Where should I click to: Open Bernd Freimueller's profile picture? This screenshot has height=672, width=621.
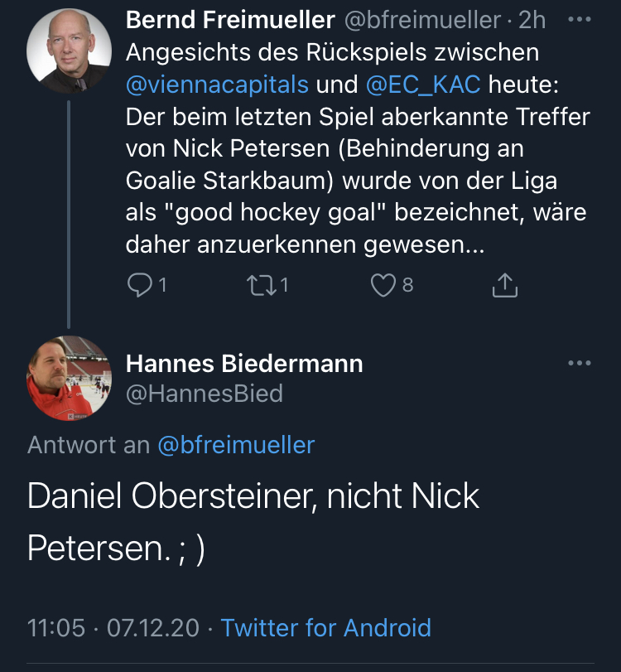click(69, 51)
